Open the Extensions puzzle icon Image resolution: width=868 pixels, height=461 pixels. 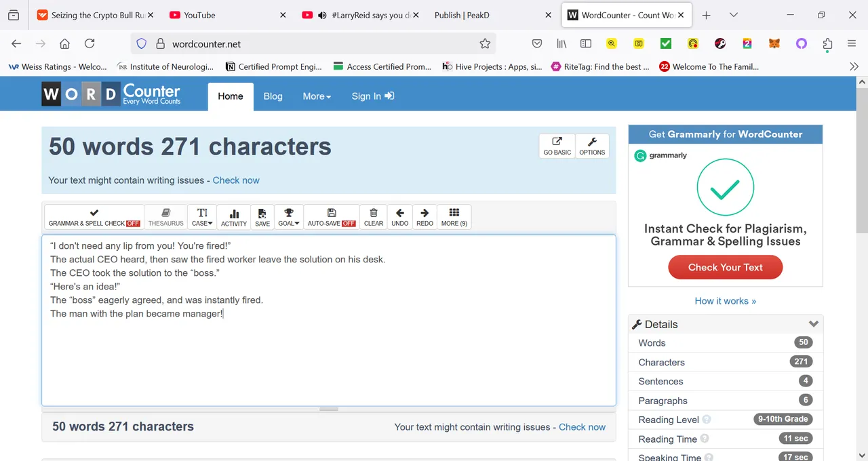827,43
